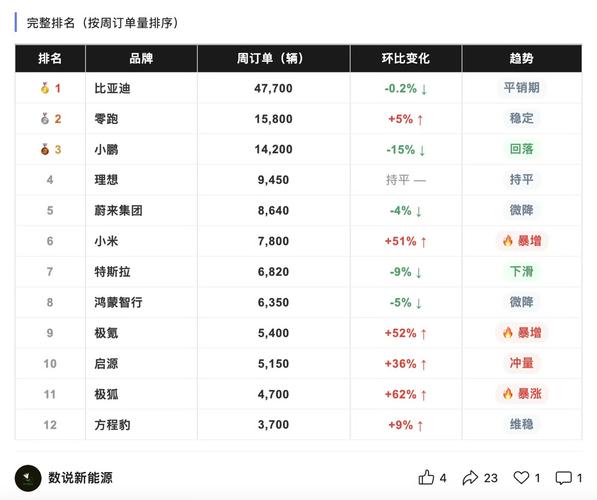Select the 环比变化 column header
The height and width of the screenshot is (500, 597).
(x=405, y=58)
